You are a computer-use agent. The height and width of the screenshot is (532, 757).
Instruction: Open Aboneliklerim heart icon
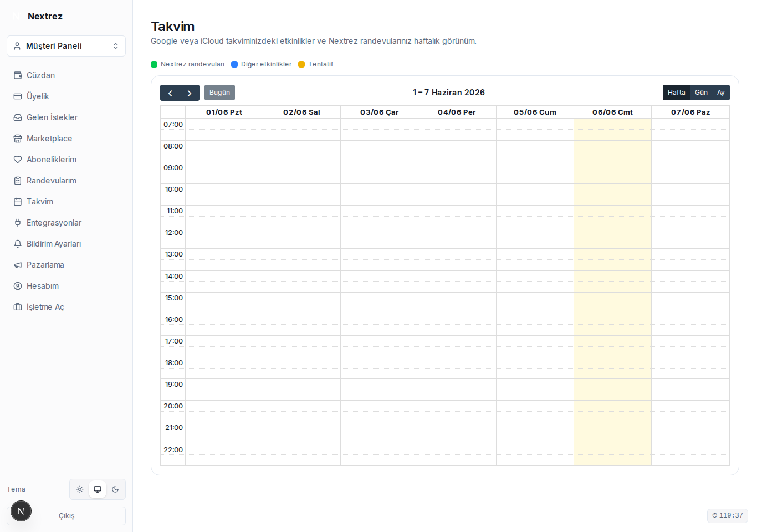(18, 160)
